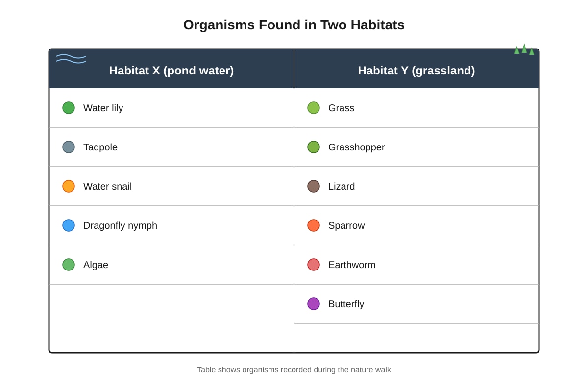Click the orange-red dot beside Sparrow
Viewport: 588px width, 392px height.
point(314,225)
